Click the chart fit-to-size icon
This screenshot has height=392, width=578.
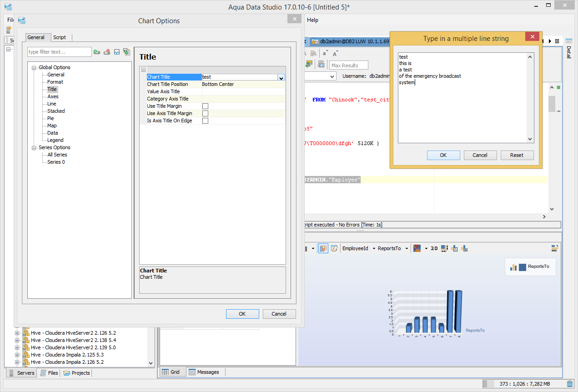coord(445,248)
